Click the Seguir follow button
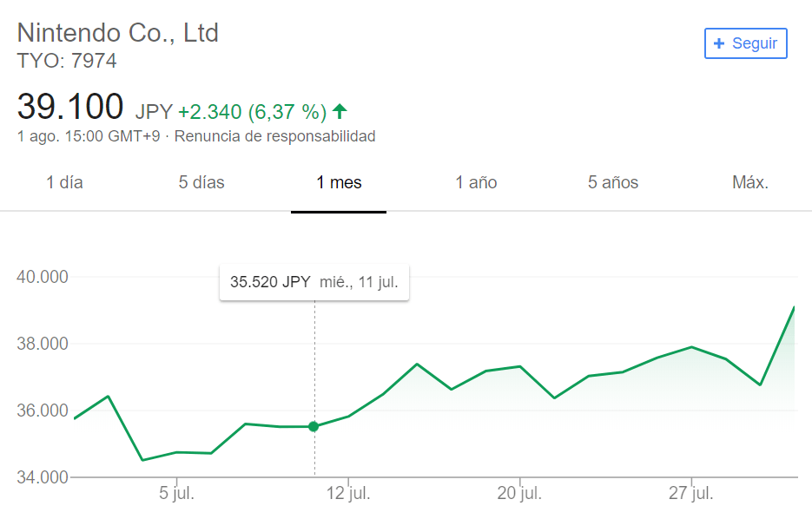812x519 pixels. pyautogui.click(x=745, y=43)
